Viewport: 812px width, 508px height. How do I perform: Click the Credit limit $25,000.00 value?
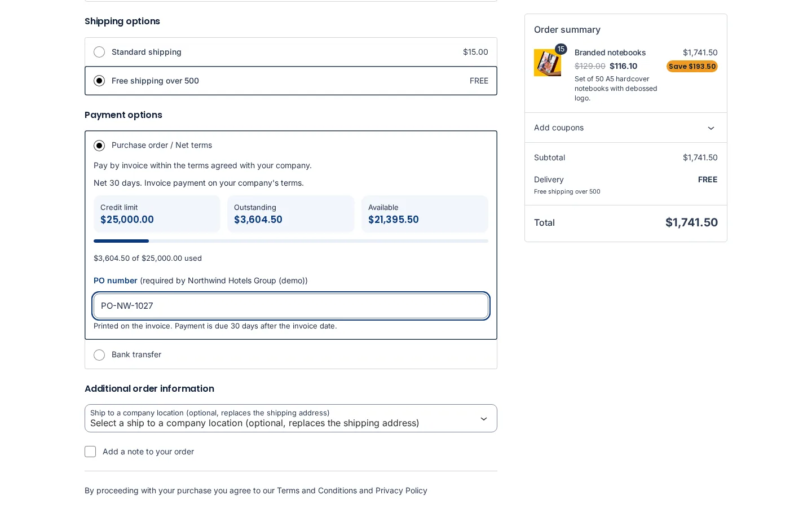click(x=127, y=220)
